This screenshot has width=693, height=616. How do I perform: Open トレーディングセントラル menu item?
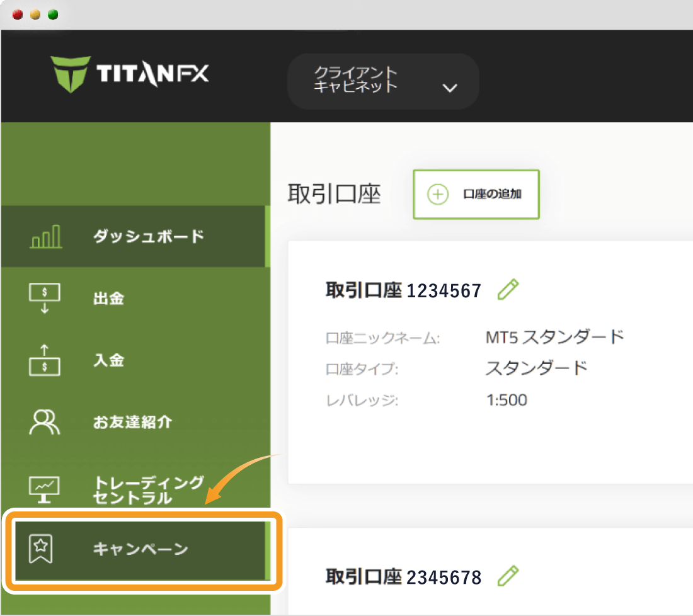tap(135, 489)
